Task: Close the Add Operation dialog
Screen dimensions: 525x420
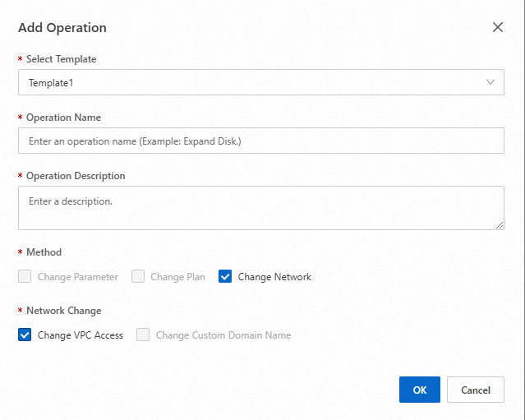Action: pos(497,27)
